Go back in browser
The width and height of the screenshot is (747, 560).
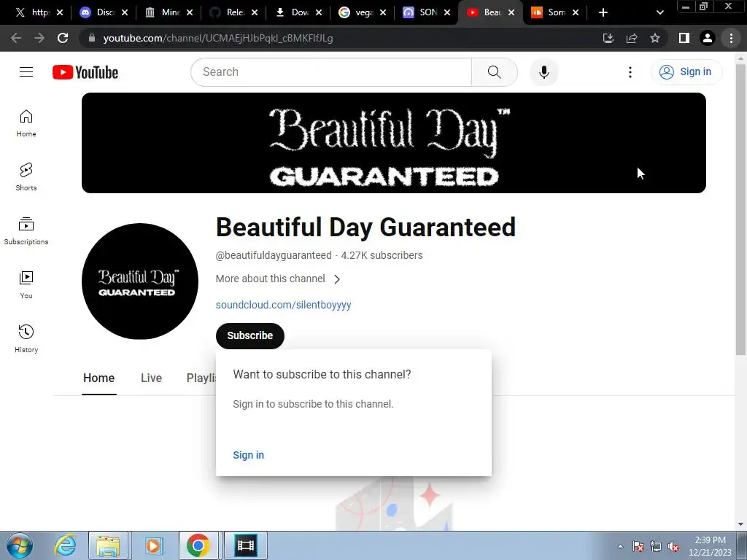[16, 38]
